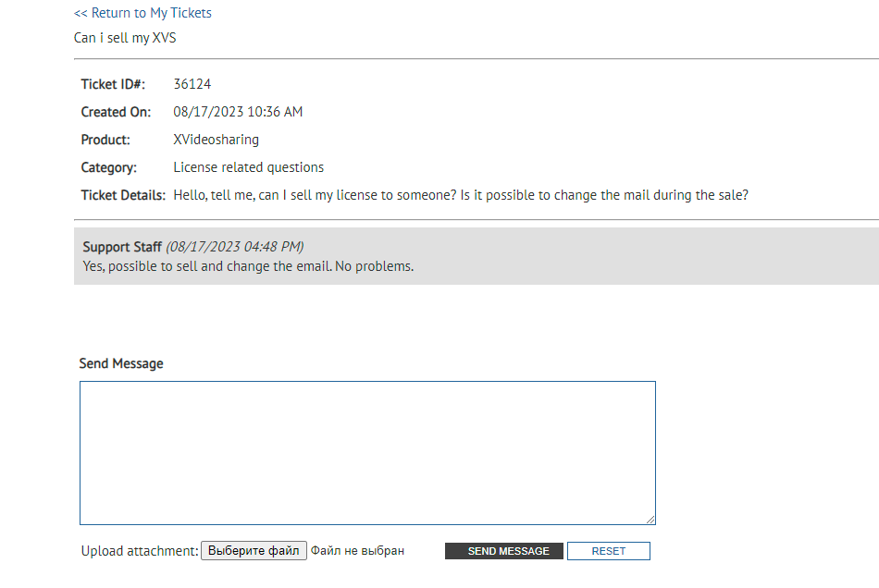
Task: Click the Ticket ID# field label
Action: (x=113, y=84)
